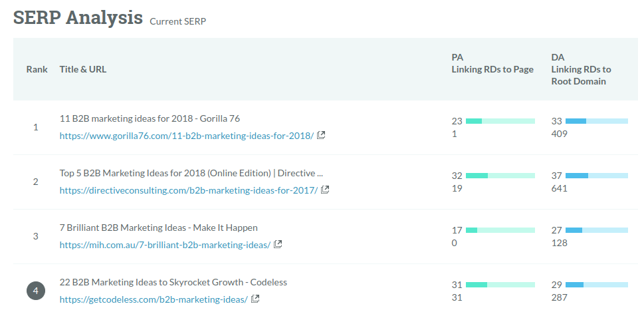Screen dimensions: 644x318
Task: Click title '11 B2B marketing ideas for 2018 - Gorilla 76'
Action: [x=150, y=118]
